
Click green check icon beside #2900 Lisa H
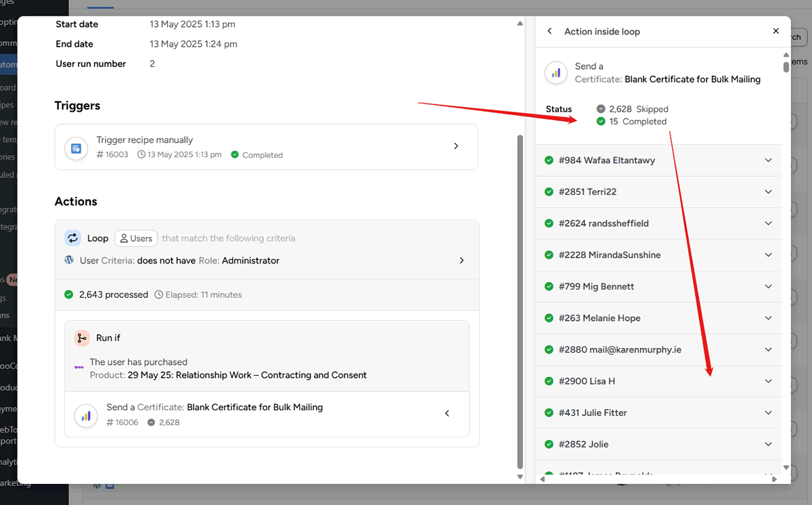point(549,381)
